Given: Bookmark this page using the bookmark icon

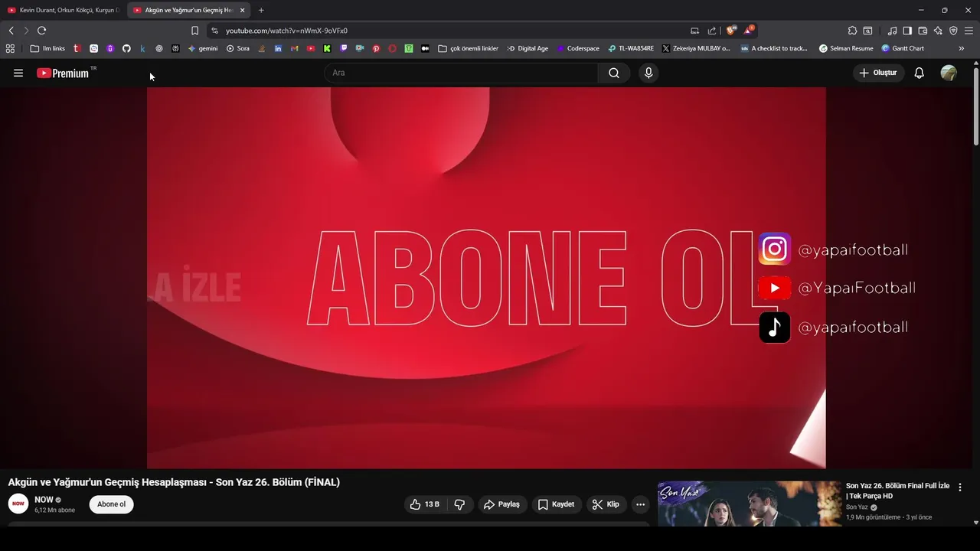Looking at the screenshot, I should [194, 31].
